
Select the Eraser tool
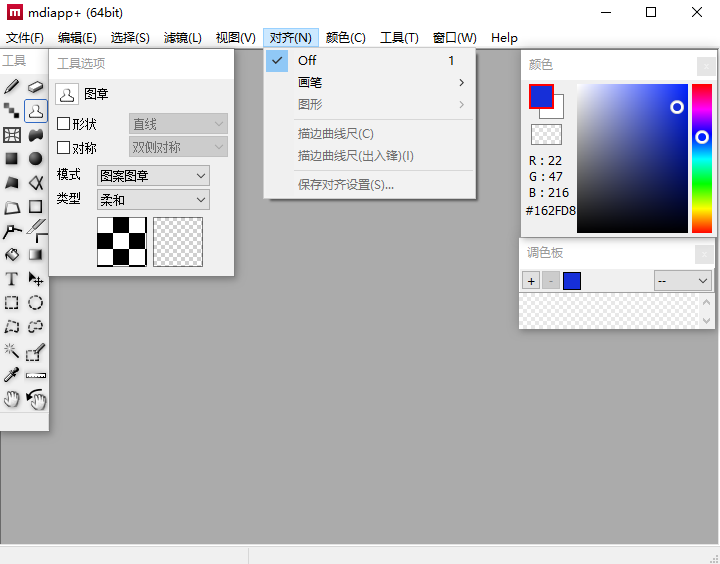point(36,86)
